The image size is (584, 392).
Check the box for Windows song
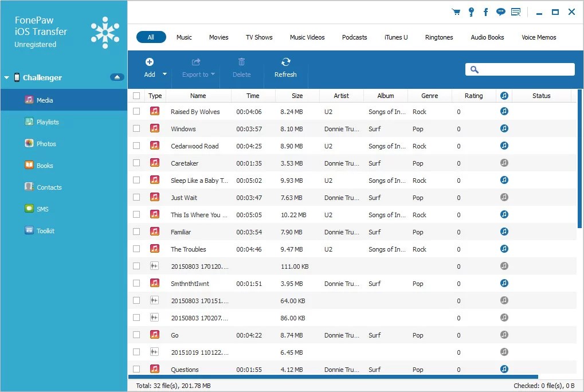(136, 128)
